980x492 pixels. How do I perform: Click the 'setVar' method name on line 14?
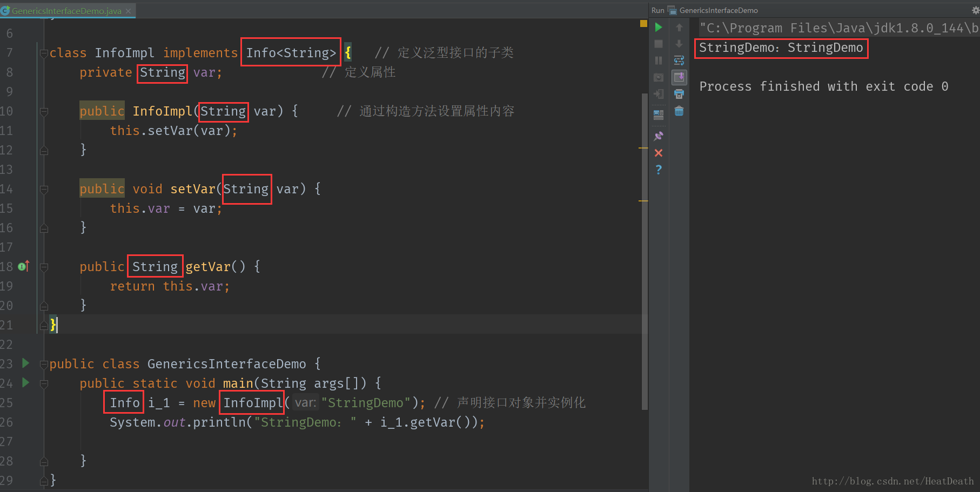click(x=193, y=189)
